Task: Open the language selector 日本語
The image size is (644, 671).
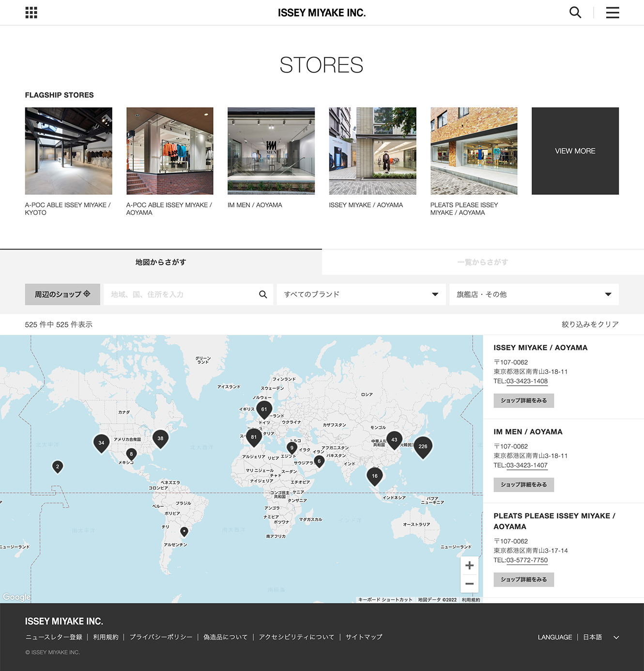Action: (600, 637)
